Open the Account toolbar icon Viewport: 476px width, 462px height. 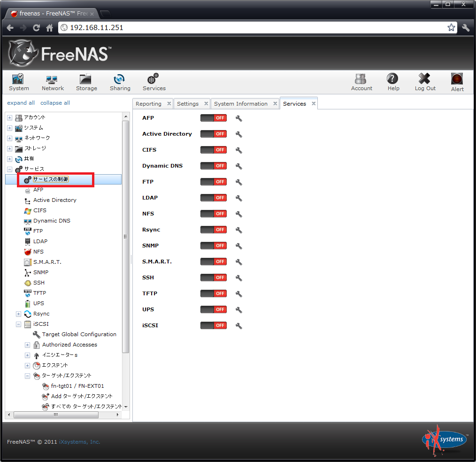pyautogui.click(x=361, y=82)
